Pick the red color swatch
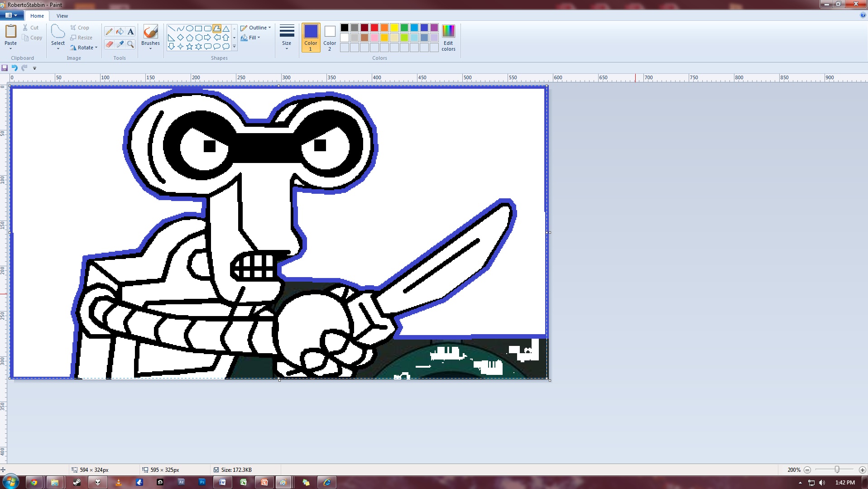Image resolution: width=868 pixels, height=489 pixels. point(374,28)
